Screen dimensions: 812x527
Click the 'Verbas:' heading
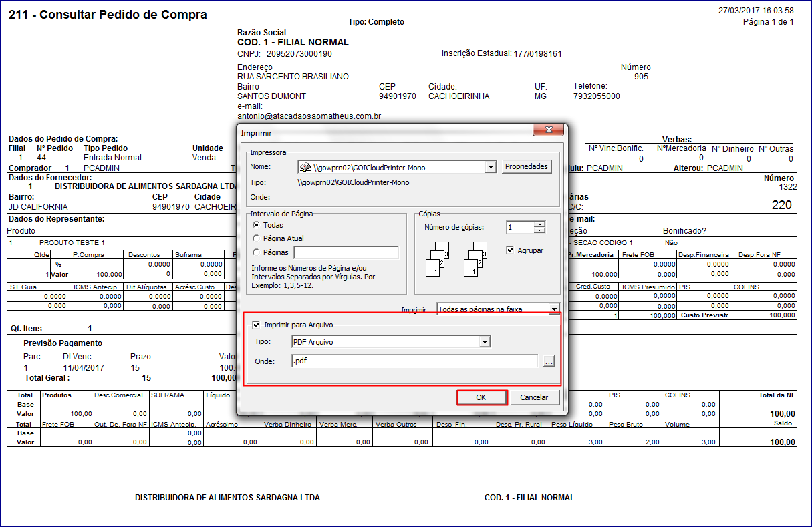[677, 139]
